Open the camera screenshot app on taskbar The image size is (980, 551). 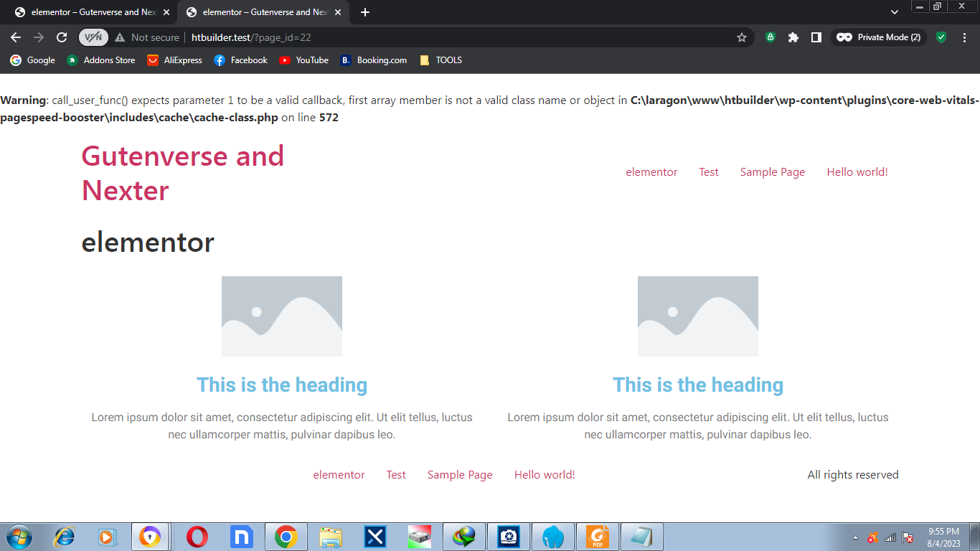pos(509,537)
